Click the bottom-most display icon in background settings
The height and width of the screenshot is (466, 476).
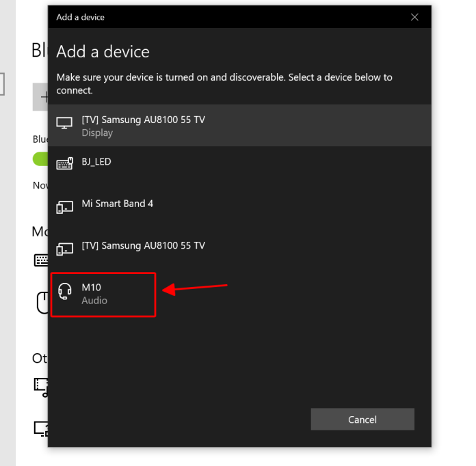(41, 429)
